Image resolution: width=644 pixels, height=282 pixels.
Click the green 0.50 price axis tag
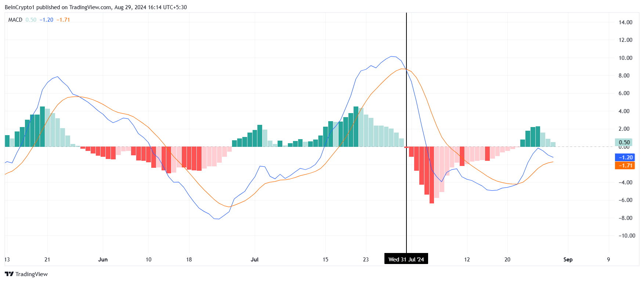click(x=624, y=142)
